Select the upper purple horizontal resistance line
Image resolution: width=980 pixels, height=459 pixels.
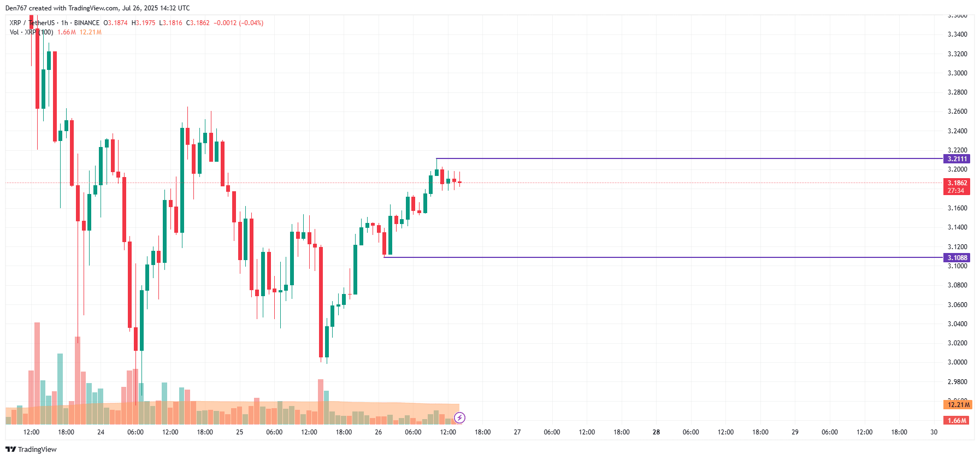coord(689,158)
